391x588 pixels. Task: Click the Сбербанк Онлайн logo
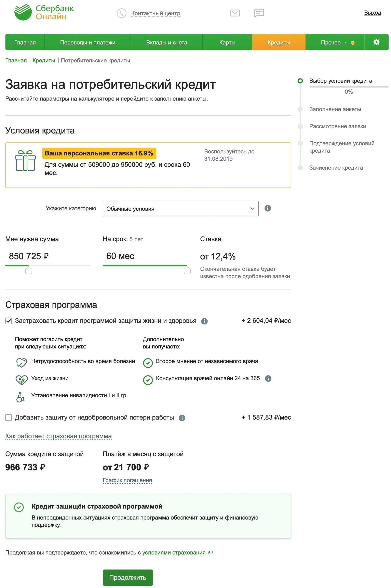coord(44,12)
